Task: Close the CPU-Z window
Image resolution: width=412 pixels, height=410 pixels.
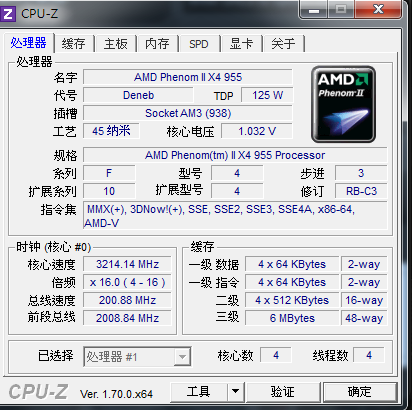Action: [378, 10]
